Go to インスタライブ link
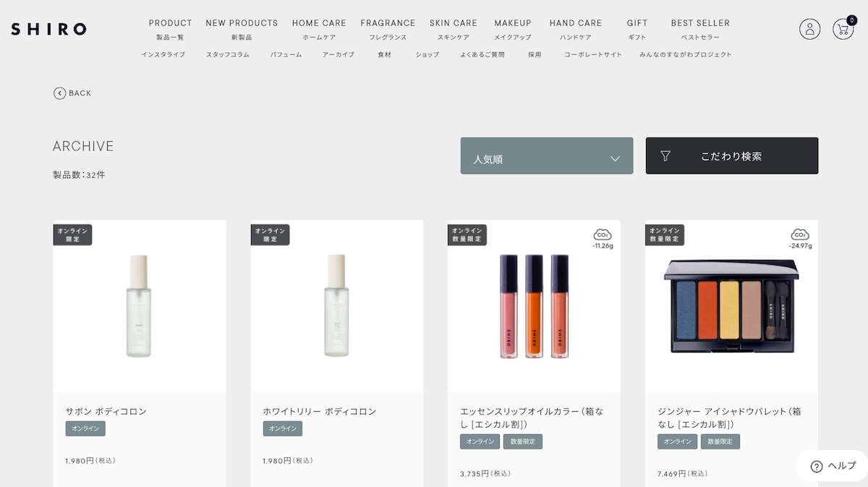The image size is (868, 487). (x=163, y=54)
